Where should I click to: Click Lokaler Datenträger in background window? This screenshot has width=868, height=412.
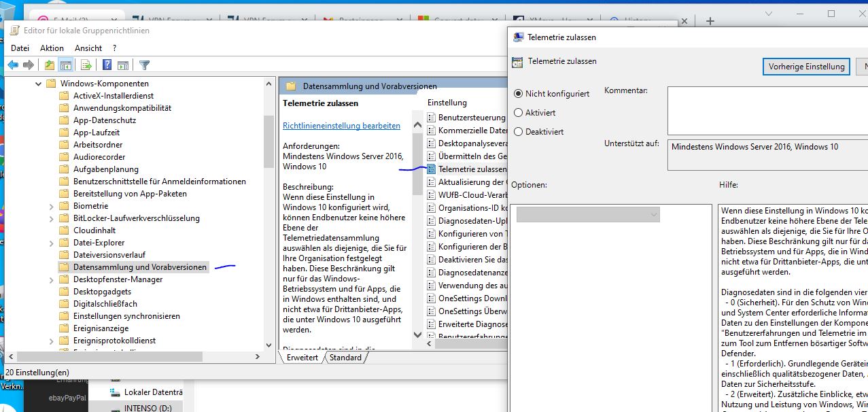tap(154, 392)
